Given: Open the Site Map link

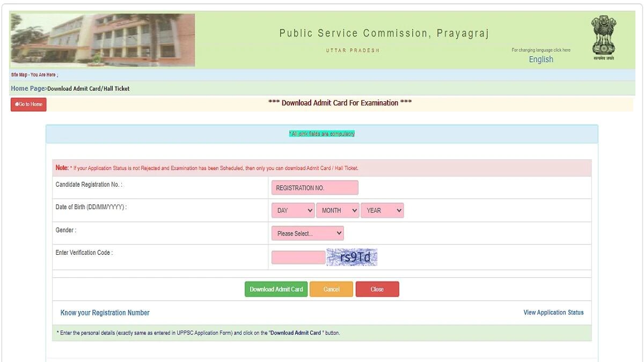Looking at the screenshot, I should pos(18,75).
